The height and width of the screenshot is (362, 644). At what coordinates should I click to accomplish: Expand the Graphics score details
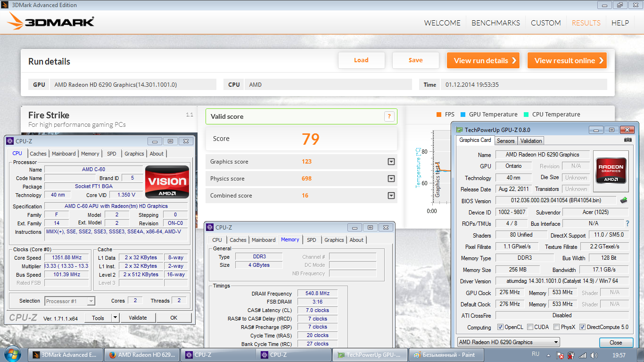click(391, 162)
